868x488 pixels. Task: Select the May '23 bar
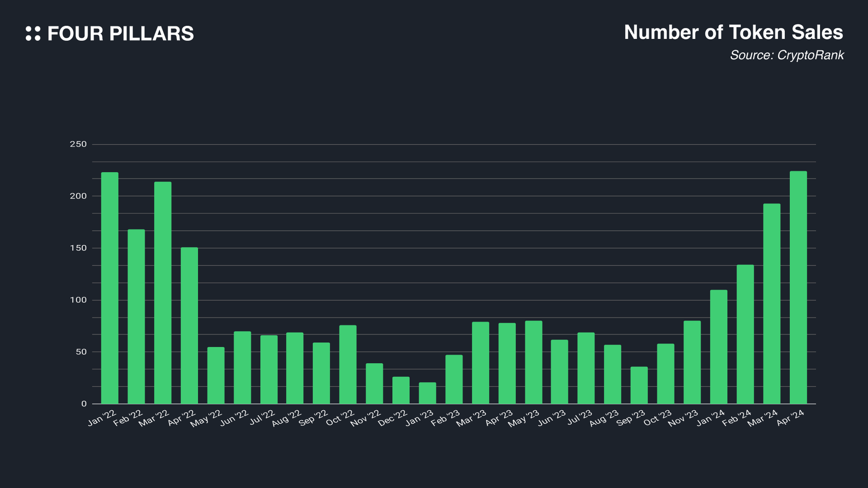coord(533,362)
